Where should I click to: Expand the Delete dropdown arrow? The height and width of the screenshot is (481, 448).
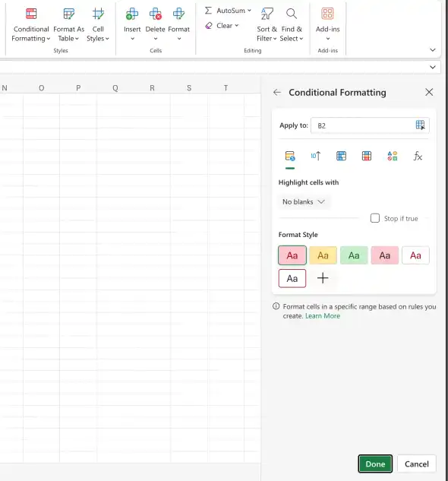[156, 39]
